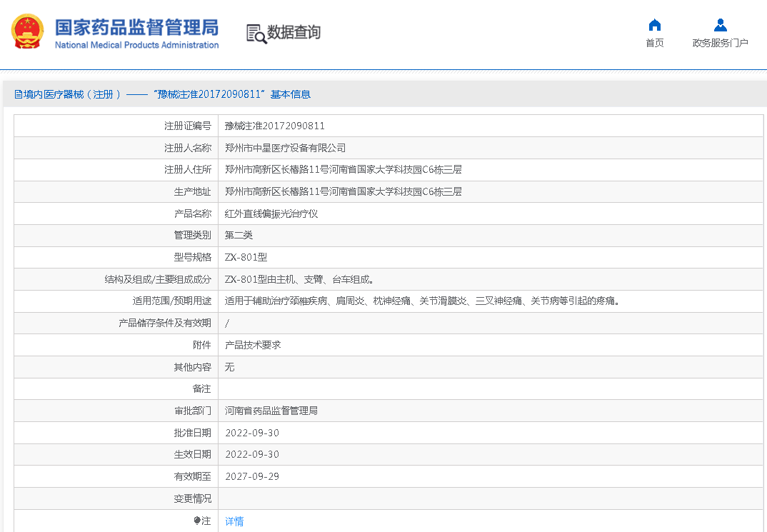The width and height of the screenshot is (767, 532).
Task: Click registrant name 郑州市中星医疗设备有限公司
Action: [x=285, y=148]
